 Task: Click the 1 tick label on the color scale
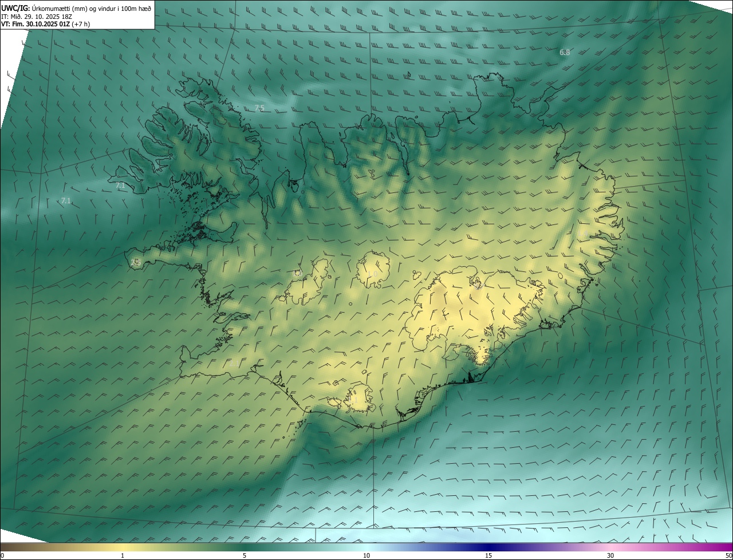(123, 555)
